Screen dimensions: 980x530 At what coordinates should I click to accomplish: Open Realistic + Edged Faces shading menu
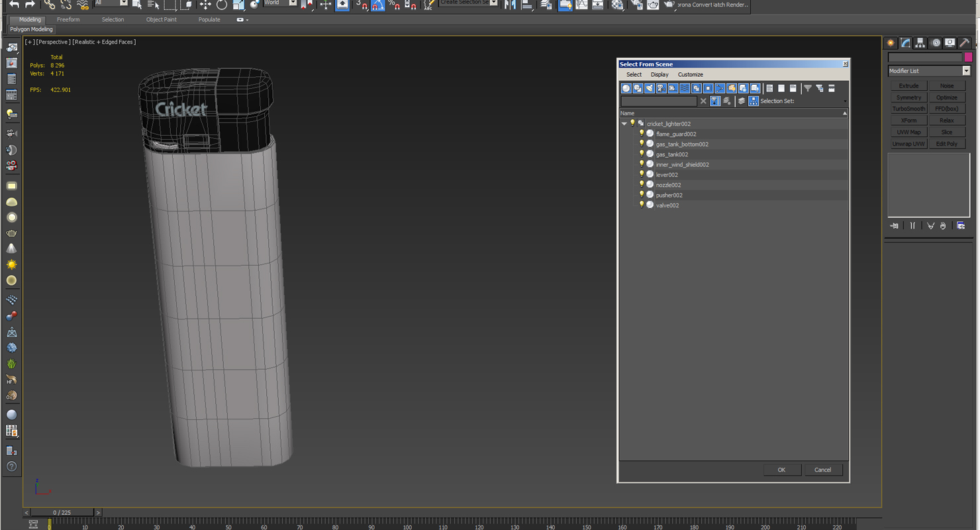pos(104,42)
